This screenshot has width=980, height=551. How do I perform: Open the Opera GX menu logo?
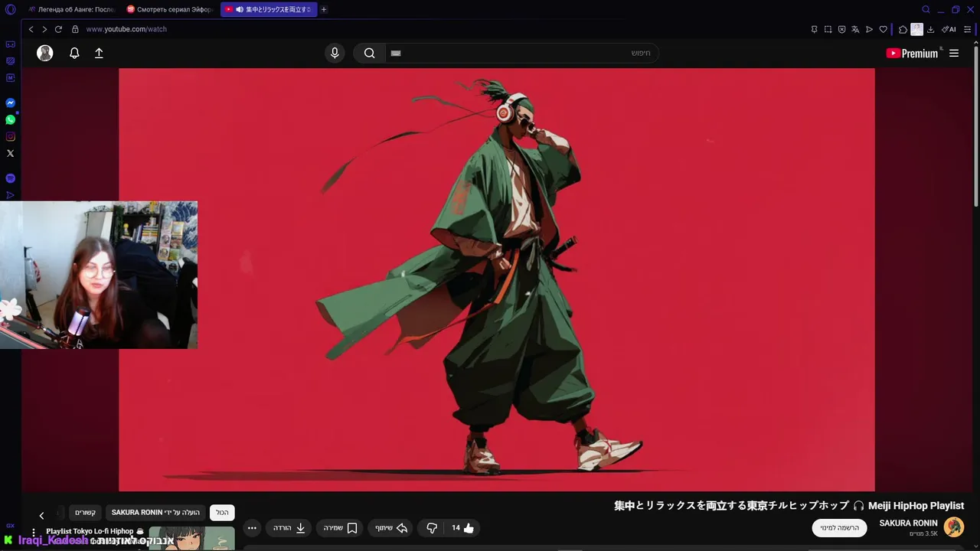[x=10, y=9]
